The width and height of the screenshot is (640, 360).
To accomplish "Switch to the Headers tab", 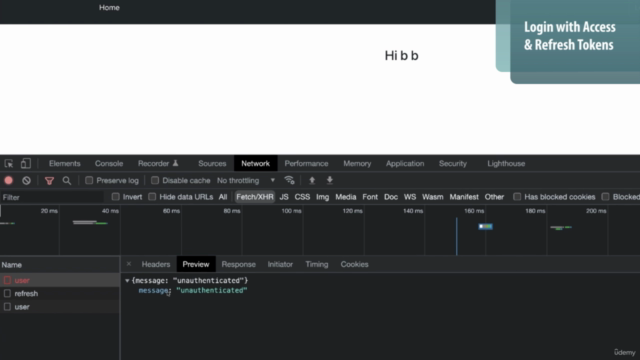I will pyautogui.click(x=156, y=264).
